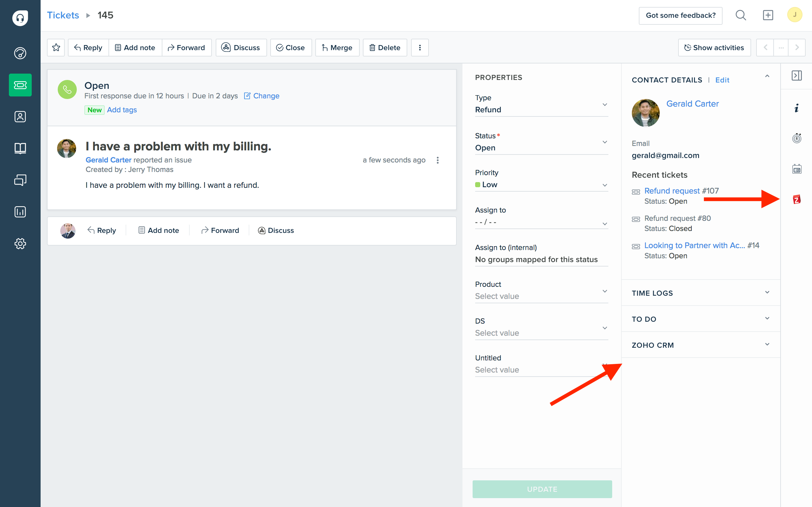This screenshot has width=812, height=507.
Task: Click the Show activities button
Action: pos(714,48)
